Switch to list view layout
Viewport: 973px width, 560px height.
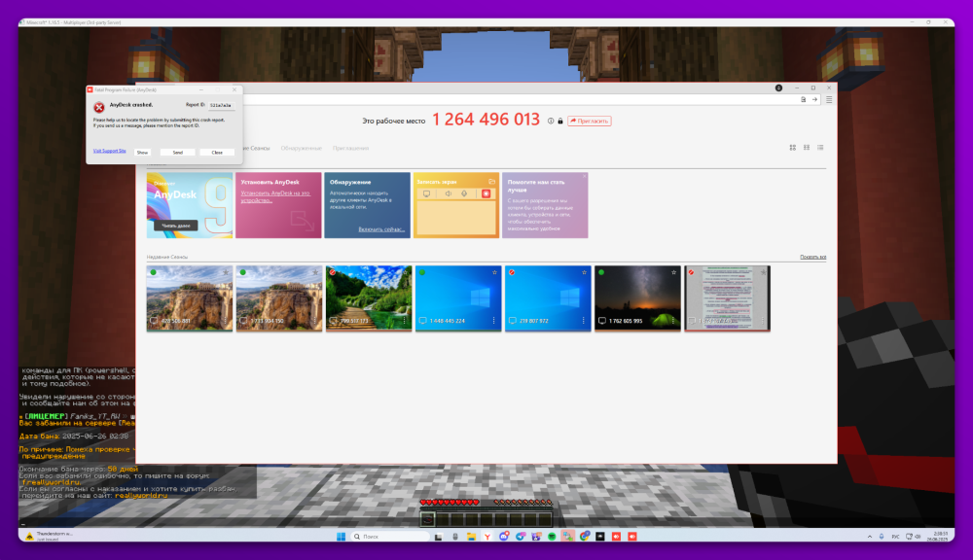pyautogui.click(x=820, y=148)
